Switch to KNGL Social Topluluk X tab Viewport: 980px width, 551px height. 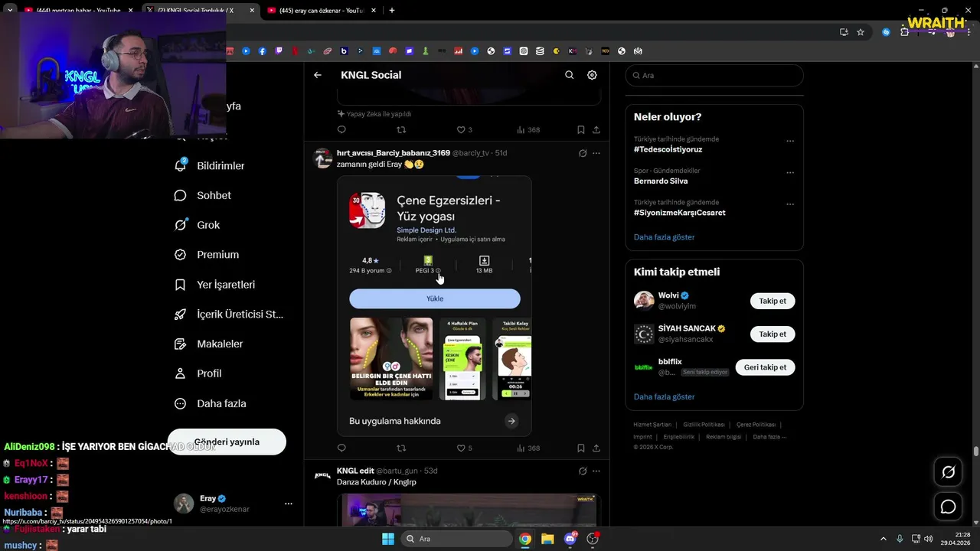[199, 11]
